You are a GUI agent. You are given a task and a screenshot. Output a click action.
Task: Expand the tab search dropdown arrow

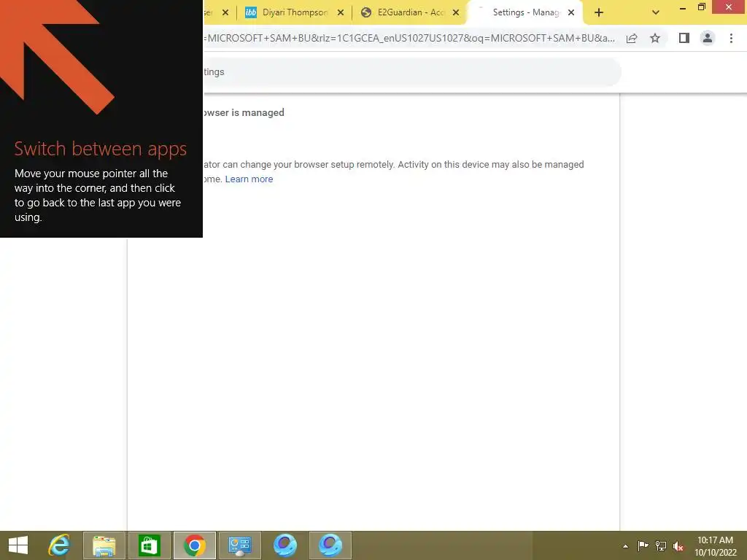coord(656,13)
